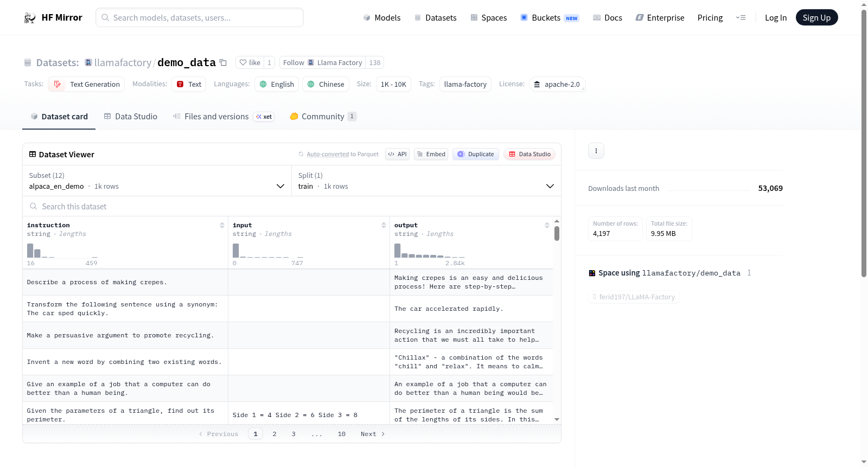Click the Datasets stack icon before the title
The height and width of the screenshot is (467, 868).
tap(28, 62)
